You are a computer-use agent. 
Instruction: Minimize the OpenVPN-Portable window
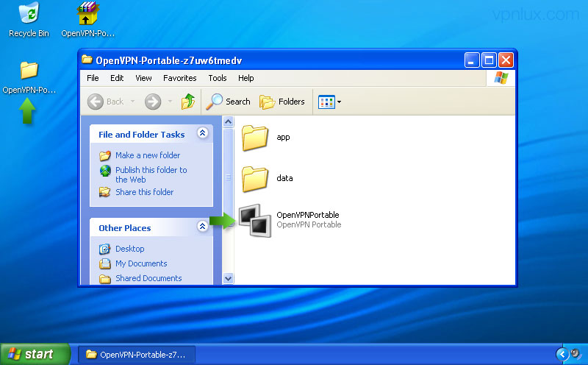pos(472,60)
